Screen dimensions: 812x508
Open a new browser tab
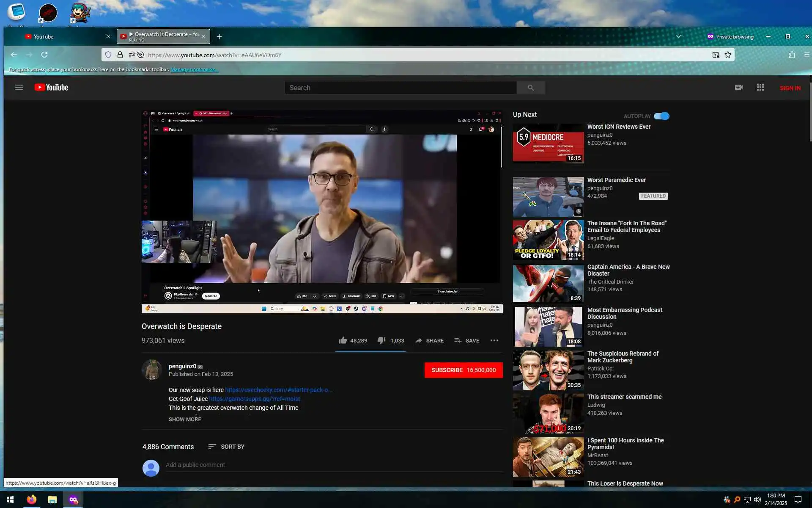tap(219, 37)
